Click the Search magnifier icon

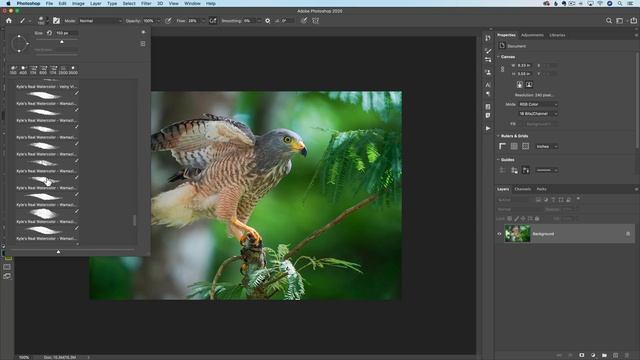tap(609, 20)
